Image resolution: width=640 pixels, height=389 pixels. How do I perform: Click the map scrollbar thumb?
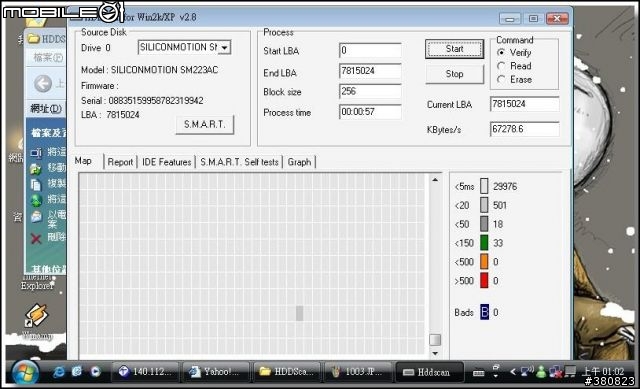coord(435,340)
